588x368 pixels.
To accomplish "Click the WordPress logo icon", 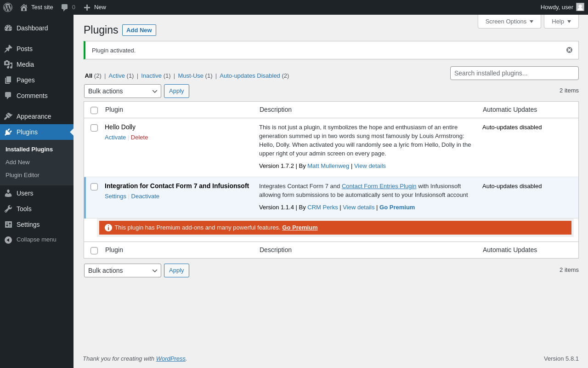I will coord(8,7).
